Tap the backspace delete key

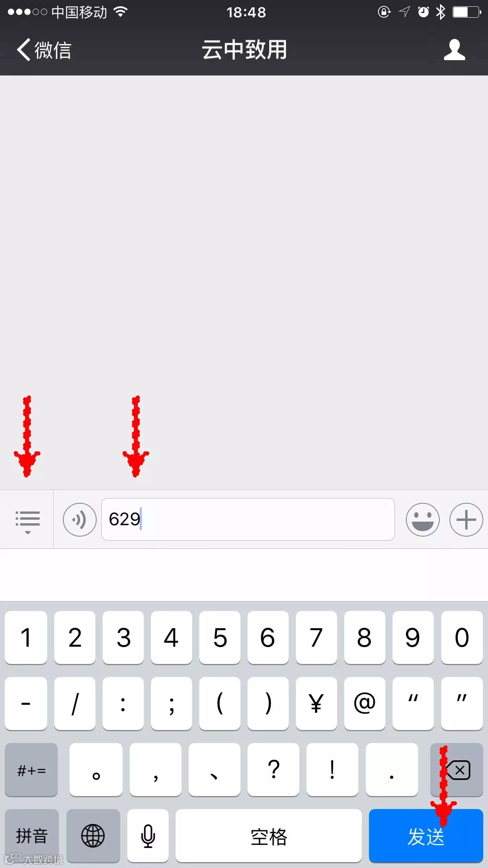pos(457,769)
